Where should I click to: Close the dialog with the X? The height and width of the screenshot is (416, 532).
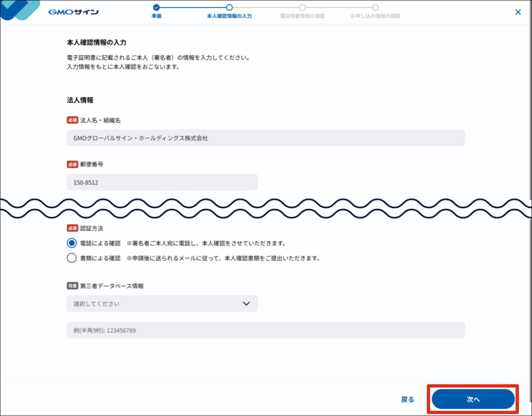point(518,12)
